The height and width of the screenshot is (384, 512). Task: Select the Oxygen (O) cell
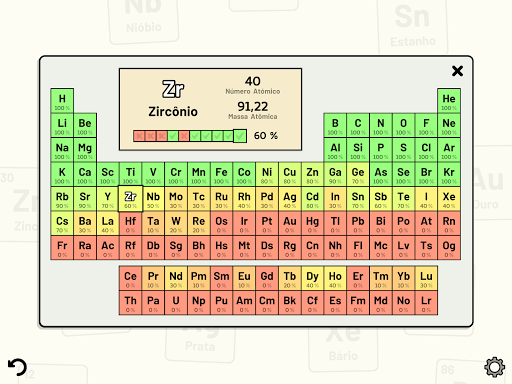[x=403, y=125]
